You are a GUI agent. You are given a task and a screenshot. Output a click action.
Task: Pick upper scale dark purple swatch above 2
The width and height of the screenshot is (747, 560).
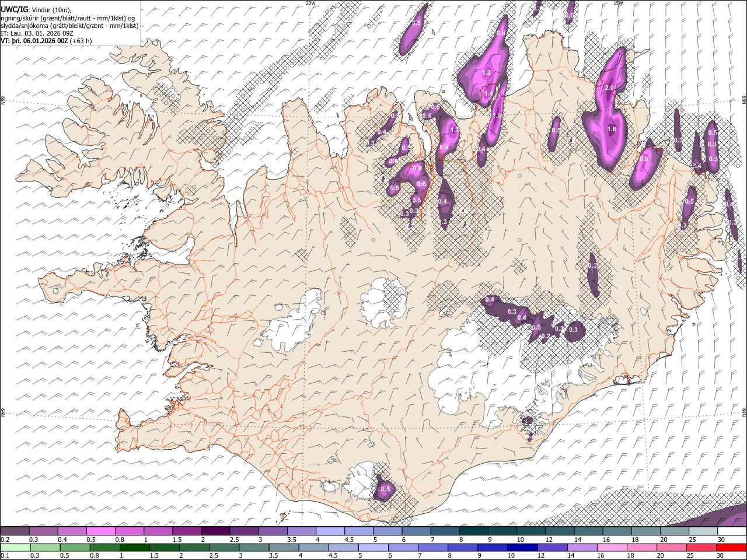tap(215, 531)
